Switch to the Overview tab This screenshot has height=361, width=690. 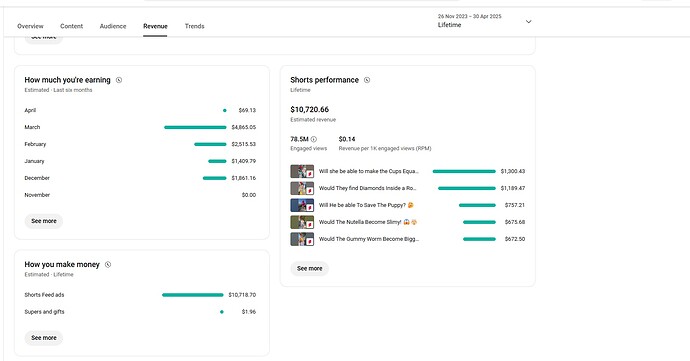(x=30, y=26)
